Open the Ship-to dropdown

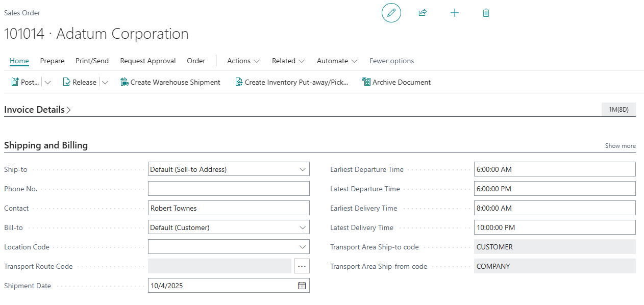click(303, 169)
